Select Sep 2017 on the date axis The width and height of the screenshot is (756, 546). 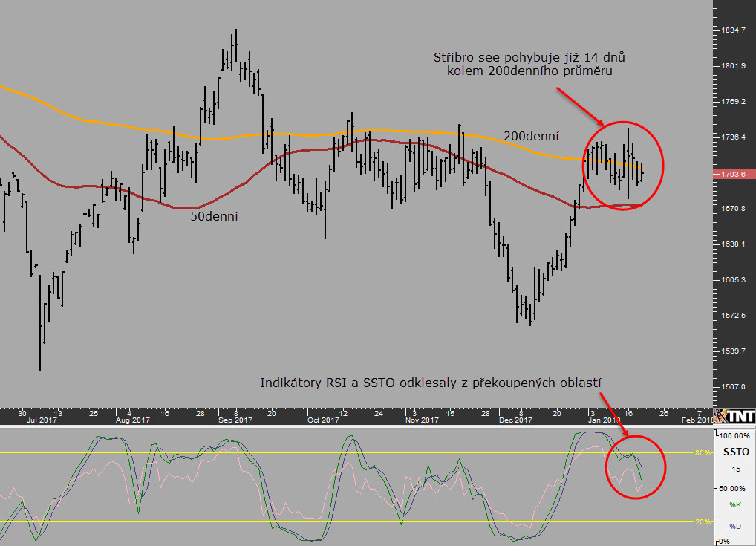tap(235, 420)
